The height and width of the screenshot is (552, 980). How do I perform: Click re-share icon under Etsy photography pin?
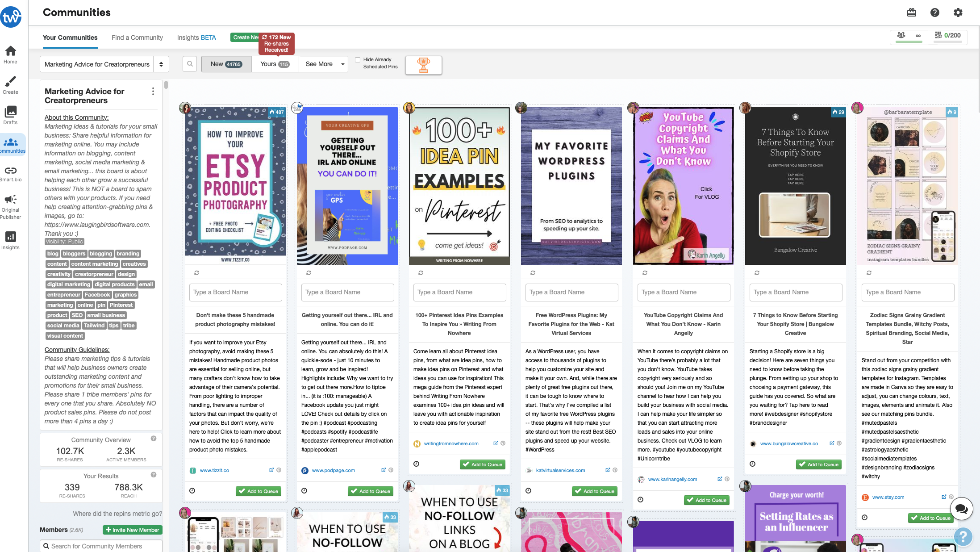(196, 272)
